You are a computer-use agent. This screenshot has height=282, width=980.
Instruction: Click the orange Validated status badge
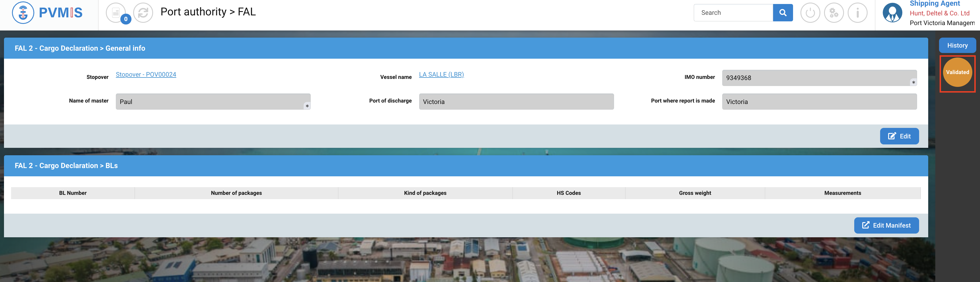(x=957, y=72)
